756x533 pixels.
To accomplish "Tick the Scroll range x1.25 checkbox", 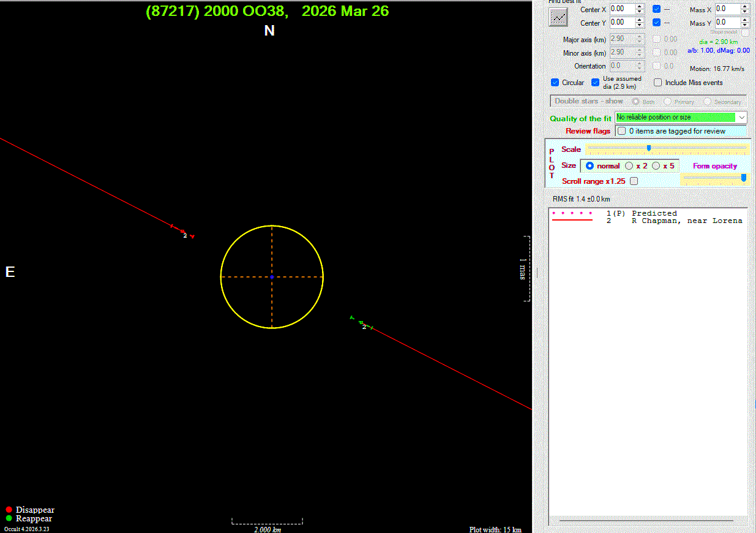I will [x=634, y=181].
